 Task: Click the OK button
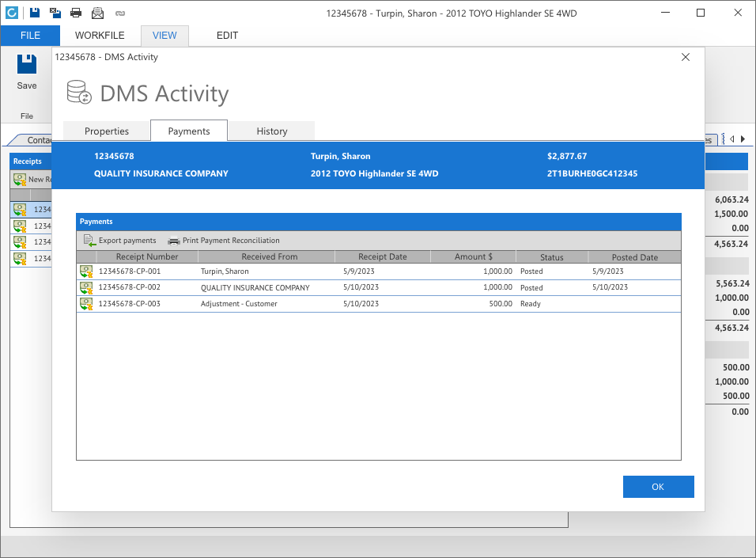pyautogui.click(x=658, y=487)
